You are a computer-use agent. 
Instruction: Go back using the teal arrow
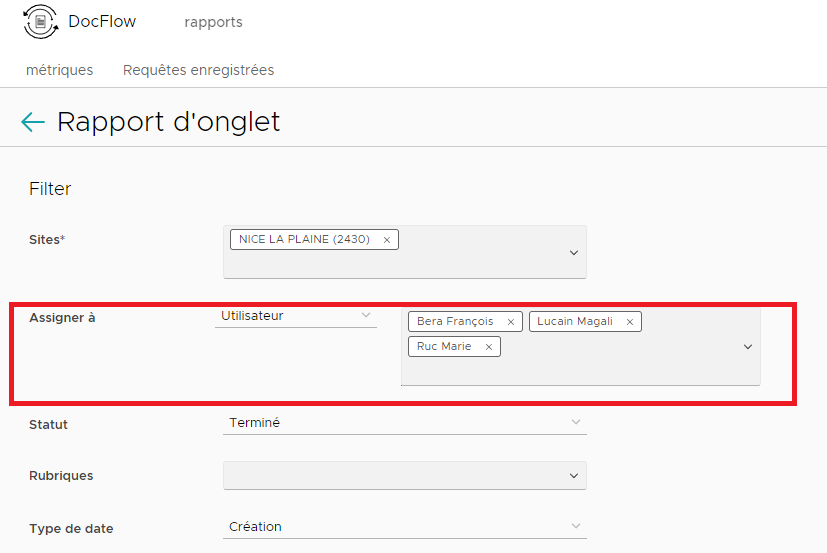coord(33,122)
